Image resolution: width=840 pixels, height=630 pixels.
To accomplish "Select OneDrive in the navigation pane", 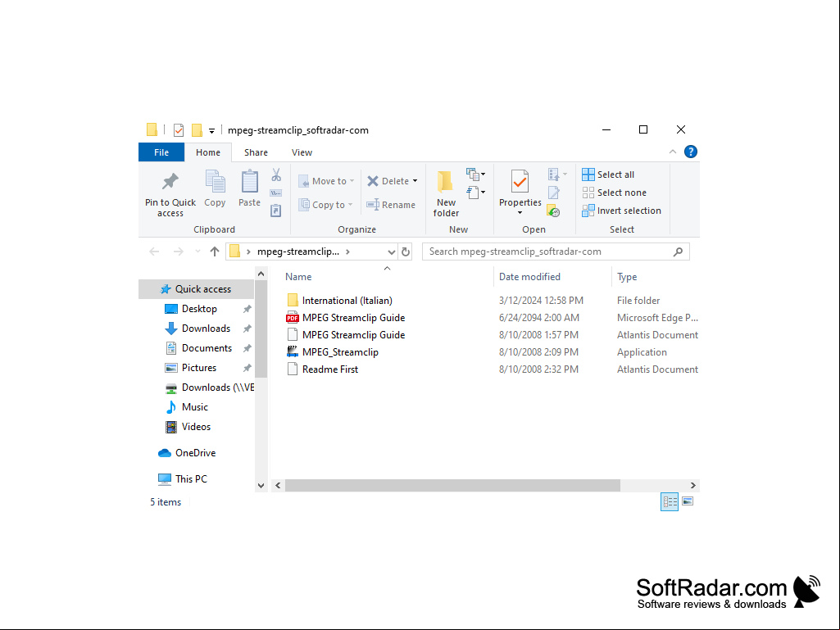I will tap(196, 453).
